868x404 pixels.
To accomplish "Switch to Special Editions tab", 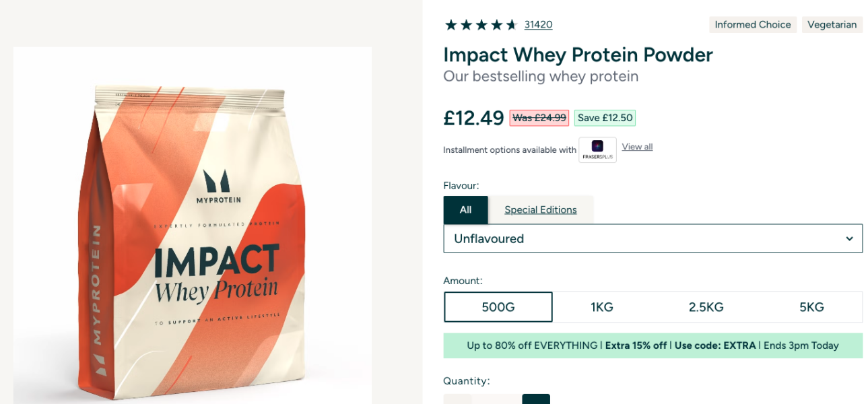I will [x=540, y=210].
